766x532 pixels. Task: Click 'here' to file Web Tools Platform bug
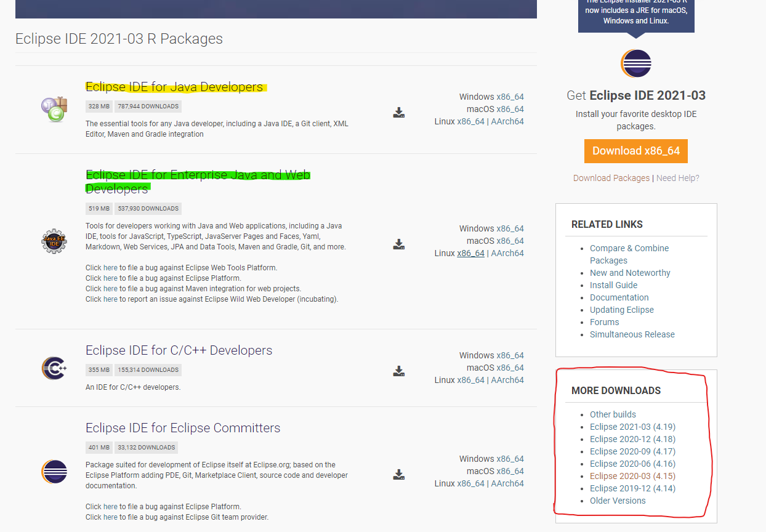[110, 268]
